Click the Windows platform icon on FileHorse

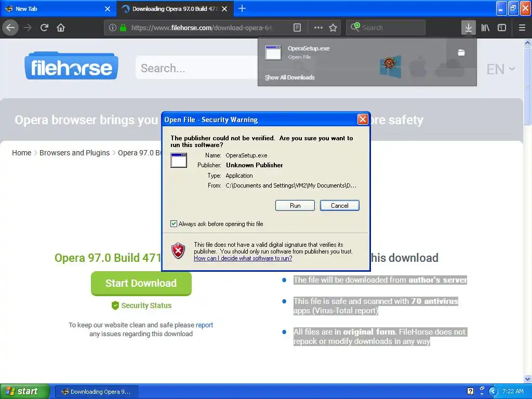click(x=390, y=67)
